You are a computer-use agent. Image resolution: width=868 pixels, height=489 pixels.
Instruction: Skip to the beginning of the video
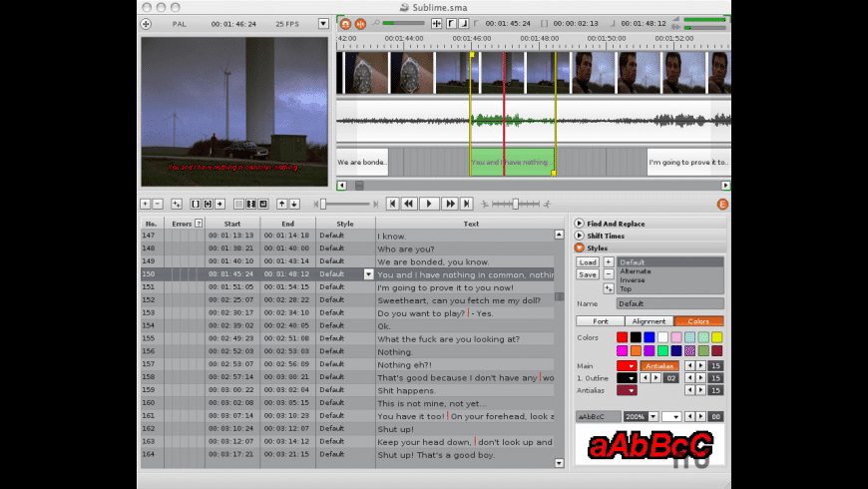pyautogui.click(x=392, y=204)
